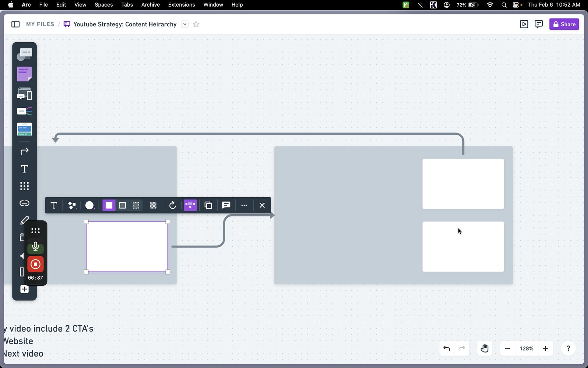Viewport: 588px width, 368px height.
Task: Start presentation mode play icon
Action: tap(524, 24)
